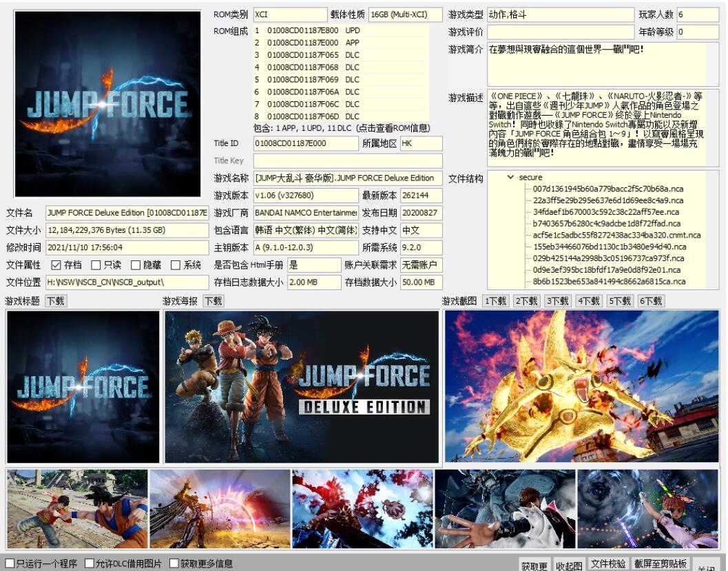This screenshot has height=571, width=728.
Task: Tick the 允许DLC借用图片 checkbox
Action: click(90, 563)
